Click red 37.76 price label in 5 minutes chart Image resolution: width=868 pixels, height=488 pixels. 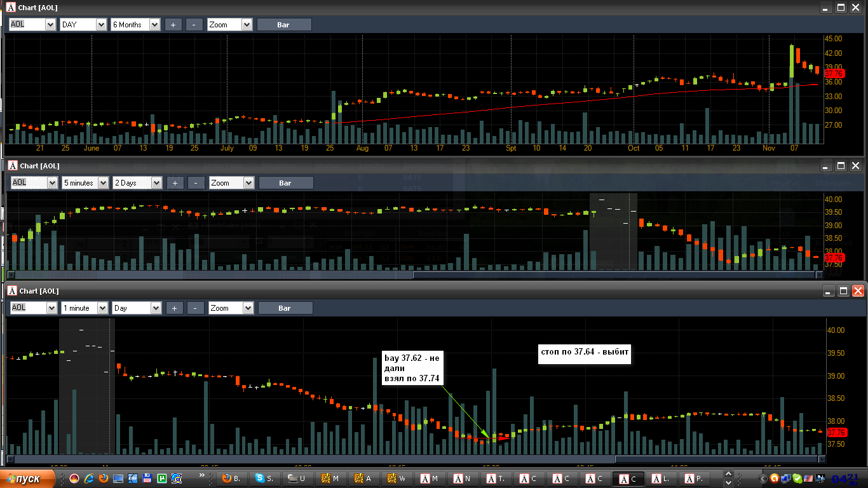(834, 258)
